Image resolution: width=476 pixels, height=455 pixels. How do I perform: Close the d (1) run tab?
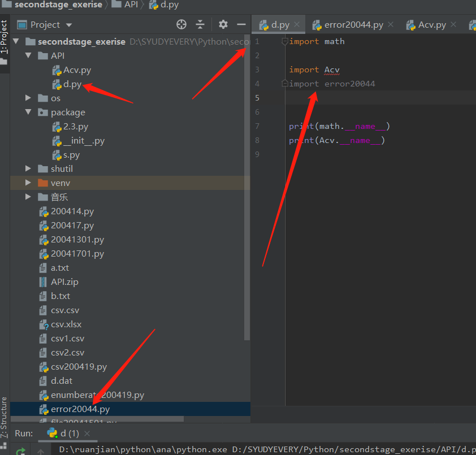[87, 434]
